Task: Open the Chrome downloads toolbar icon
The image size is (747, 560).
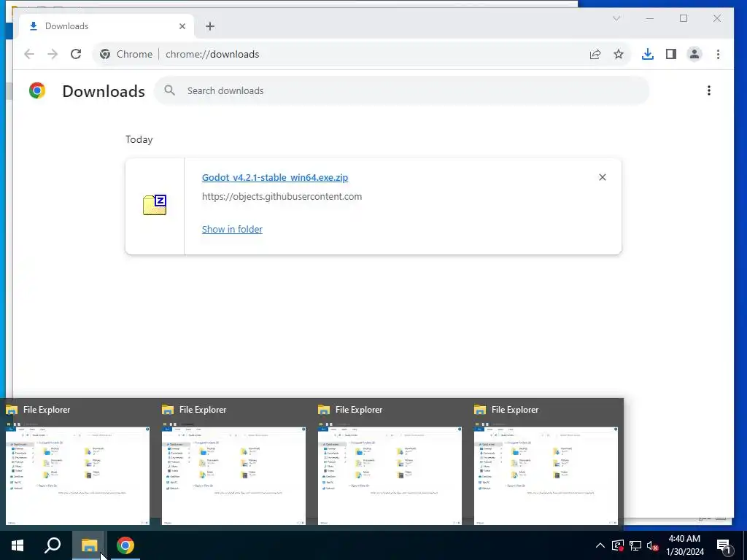Action: coord(648,54)
